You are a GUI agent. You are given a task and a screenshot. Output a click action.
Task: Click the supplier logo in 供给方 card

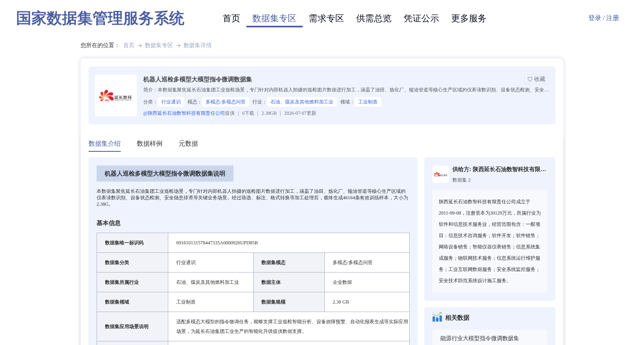pos(441,174)
